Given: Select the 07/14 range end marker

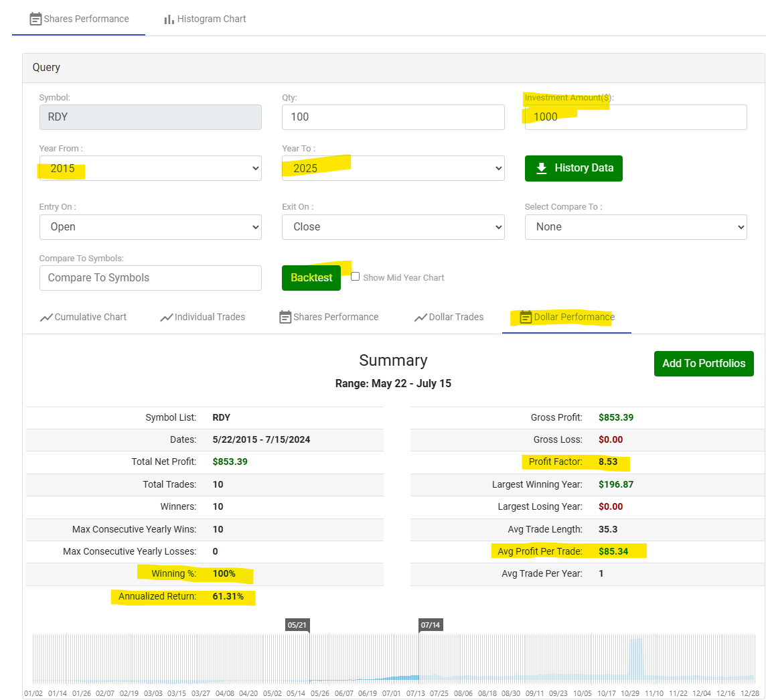Looking at the screenshot, I should click(x=431, y=625).
